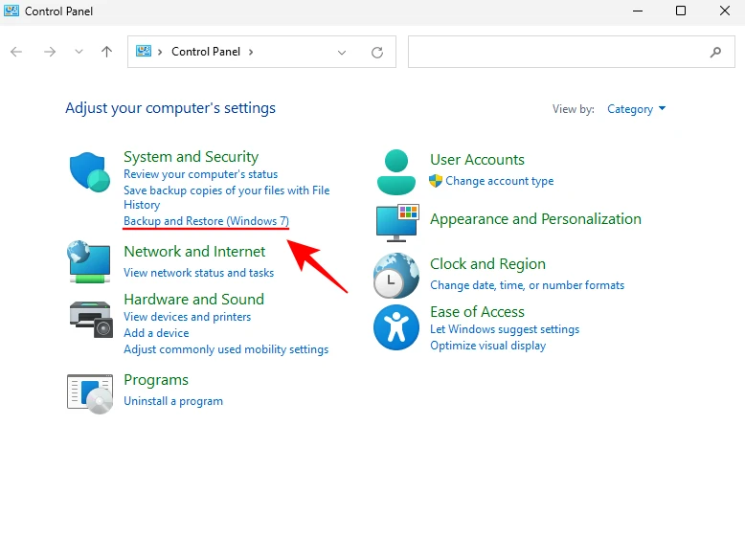Click the Control Panel breadcrumb in address bar
The height and width of the screenshot is (560, 745).
(208, 53)
